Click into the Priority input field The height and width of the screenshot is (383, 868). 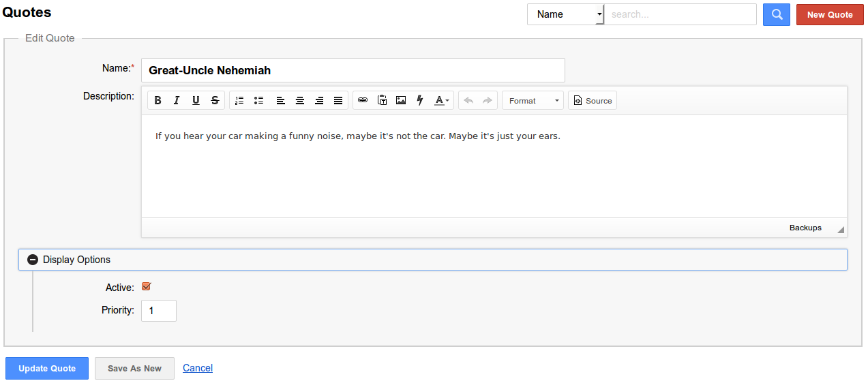pos(158,311)
